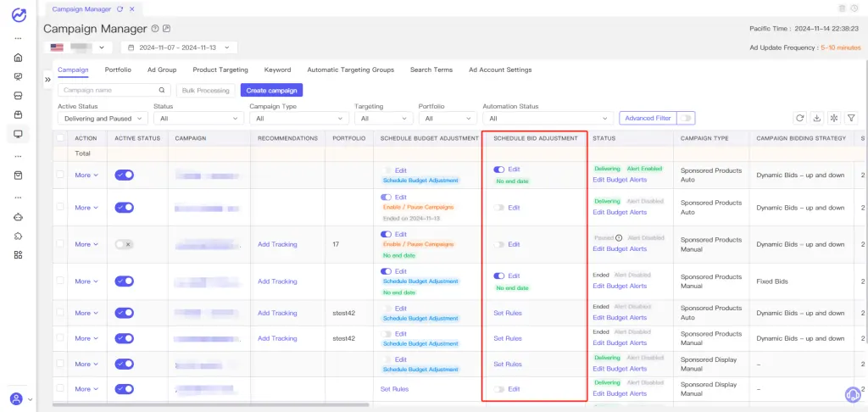Click Edit Budget Alerts in Fixed Bids row

pos(620,286)
